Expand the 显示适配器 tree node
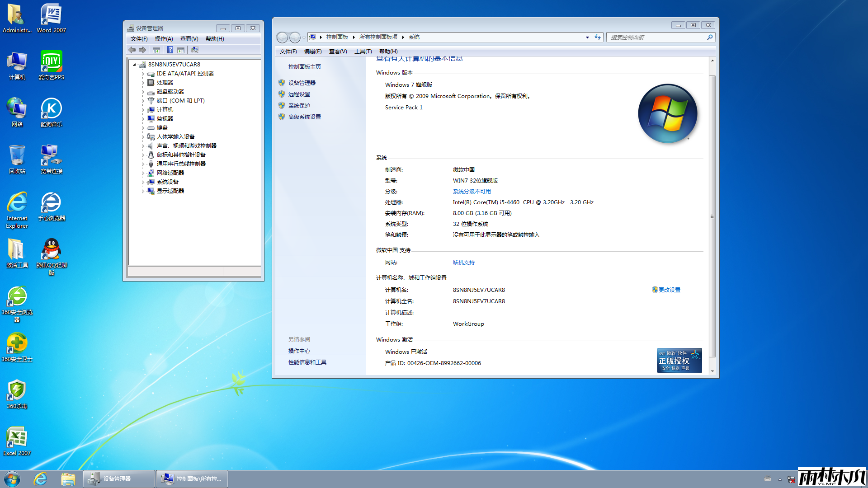Image resolution: width=868 pixels, height=488 pixels. [x=143, y=191]
